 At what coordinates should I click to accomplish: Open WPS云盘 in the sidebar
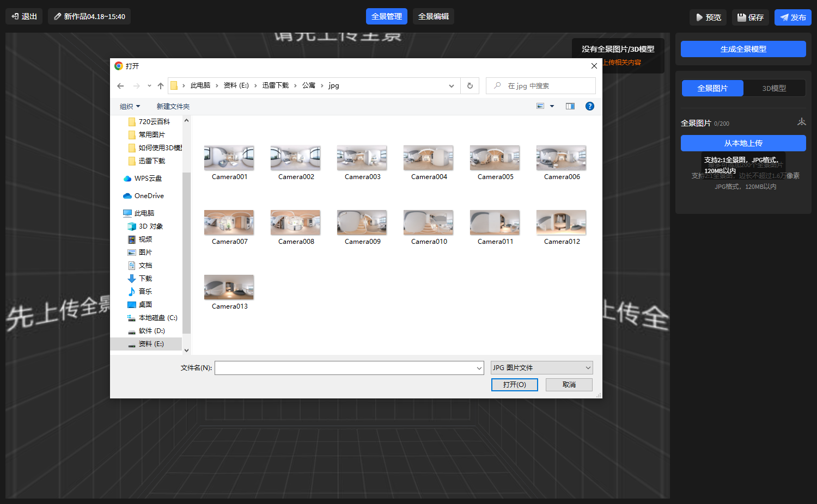coord(148,179)
